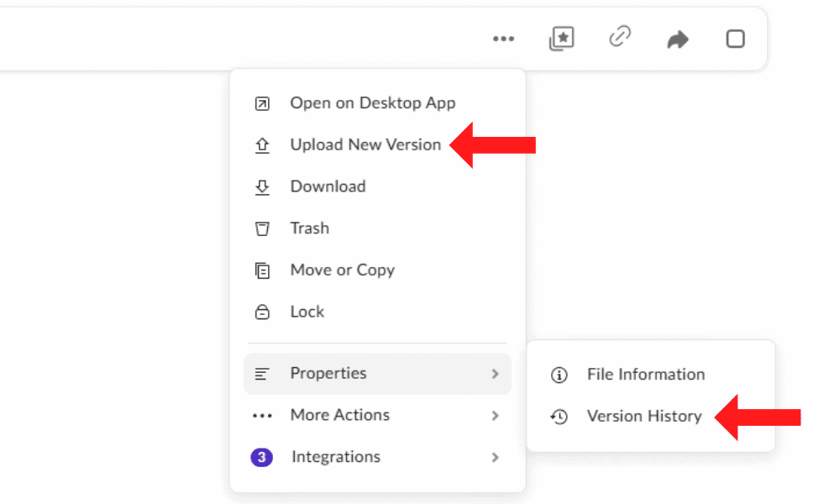Screen dimensions: 840x504
Task: Click the download arrow icon
Action: coord(262,187)
